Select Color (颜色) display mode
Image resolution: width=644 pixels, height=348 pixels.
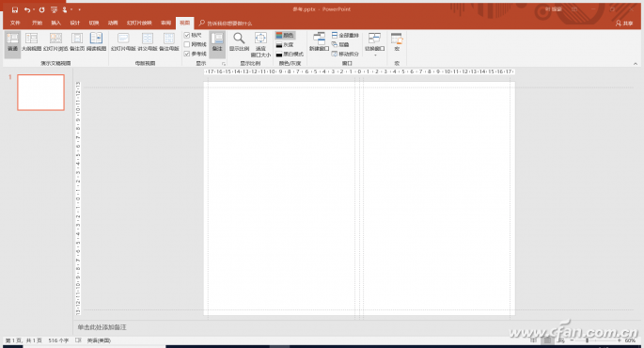285,36
